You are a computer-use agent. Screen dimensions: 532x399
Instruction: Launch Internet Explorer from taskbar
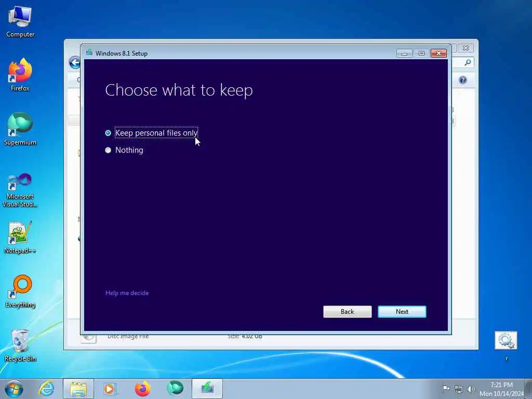[46, 389]
